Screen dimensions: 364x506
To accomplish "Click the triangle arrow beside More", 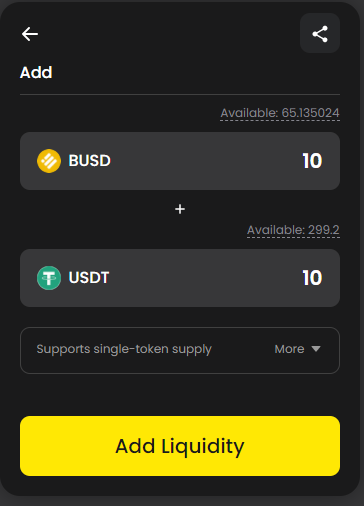I will pyautogui.click(x=316, y=349).
